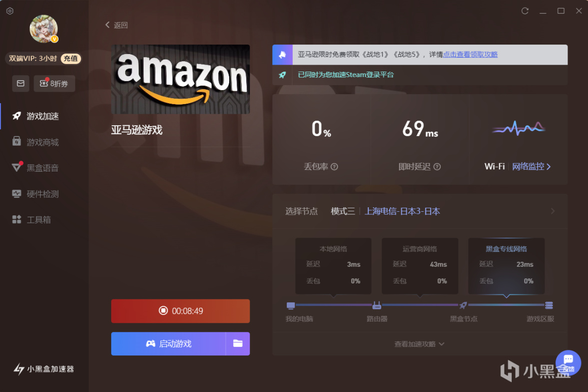Click the network waveform graph icon
This screenshot has width=588, height=392.
(x=518, y=128)
